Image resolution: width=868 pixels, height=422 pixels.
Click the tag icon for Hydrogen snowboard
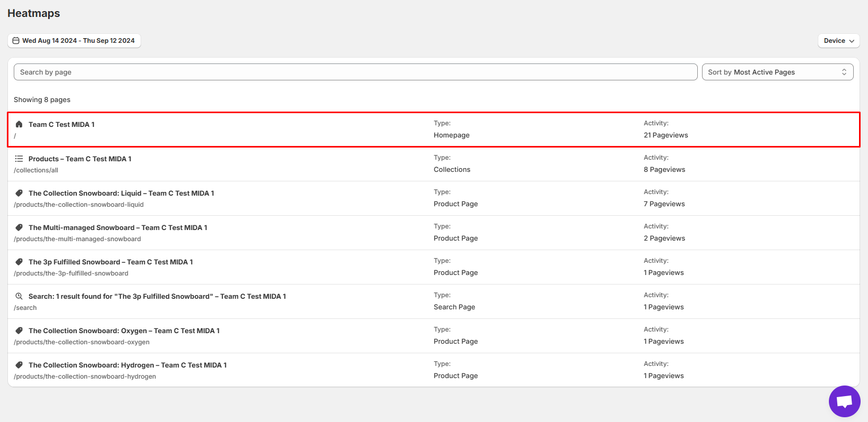pyautogui.click(x=19, y=365)
